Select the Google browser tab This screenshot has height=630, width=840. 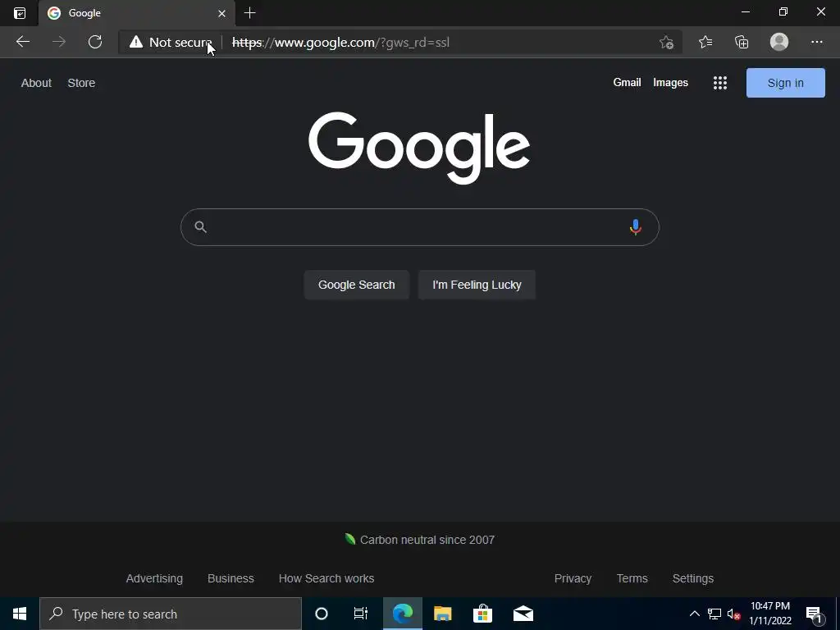click(137, 13)
